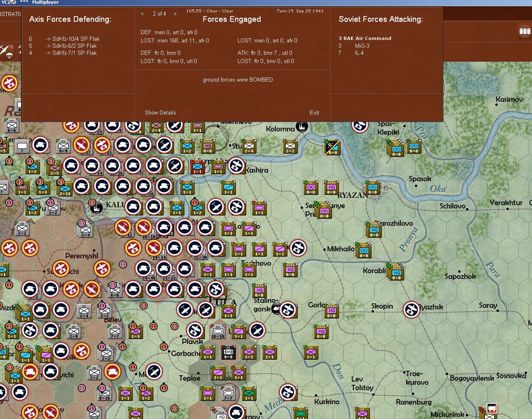Go to previous battle report with < arrow

(x=142, y=14)
